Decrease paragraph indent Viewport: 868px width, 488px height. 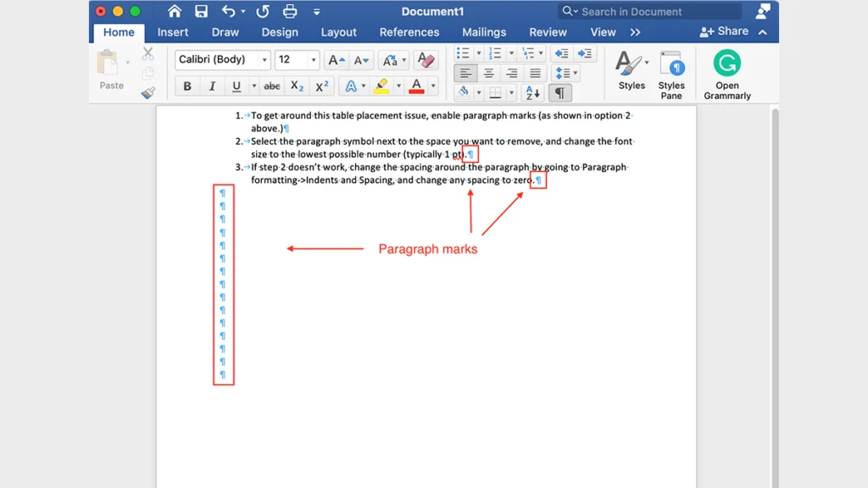561,53
